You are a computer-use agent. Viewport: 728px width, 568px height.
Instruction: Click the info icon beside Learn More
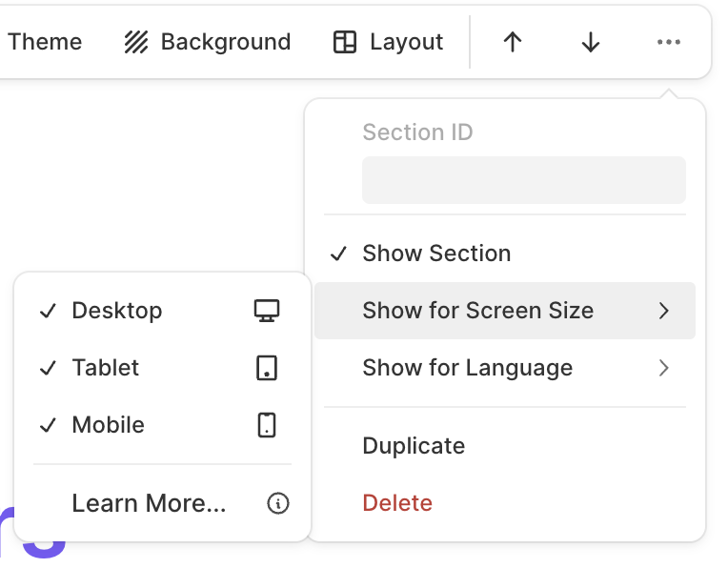(x=278, y=504)
